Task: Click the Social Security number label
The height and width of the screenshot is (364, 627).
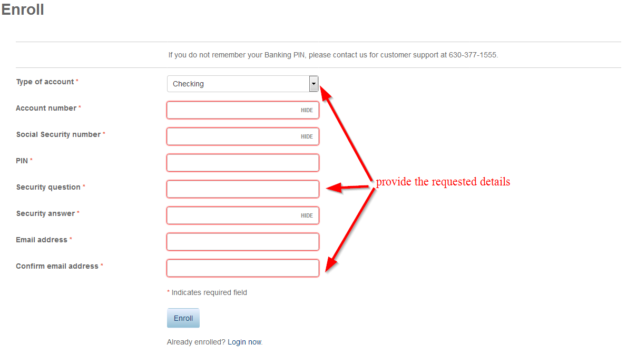Action: (58, 134)
